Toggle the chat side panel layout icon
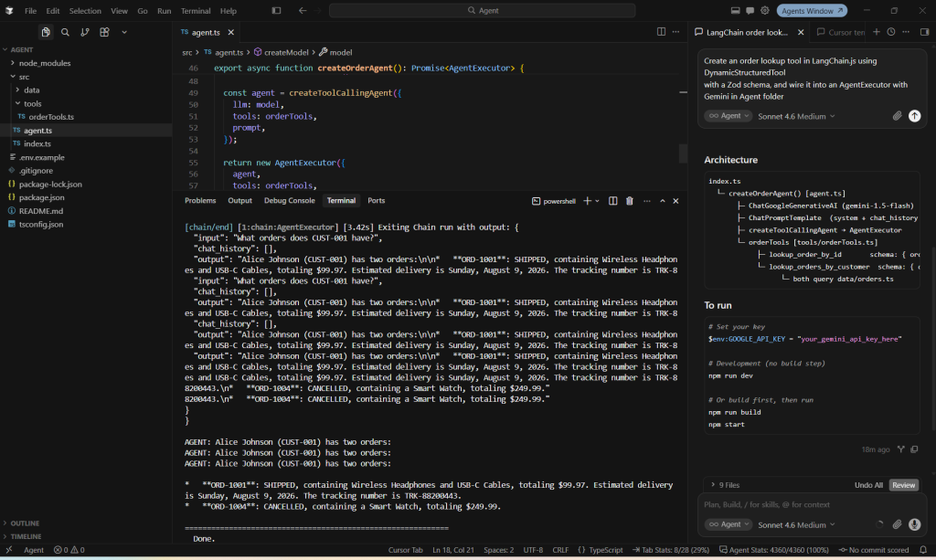936x560 pixels. point(924,32)
